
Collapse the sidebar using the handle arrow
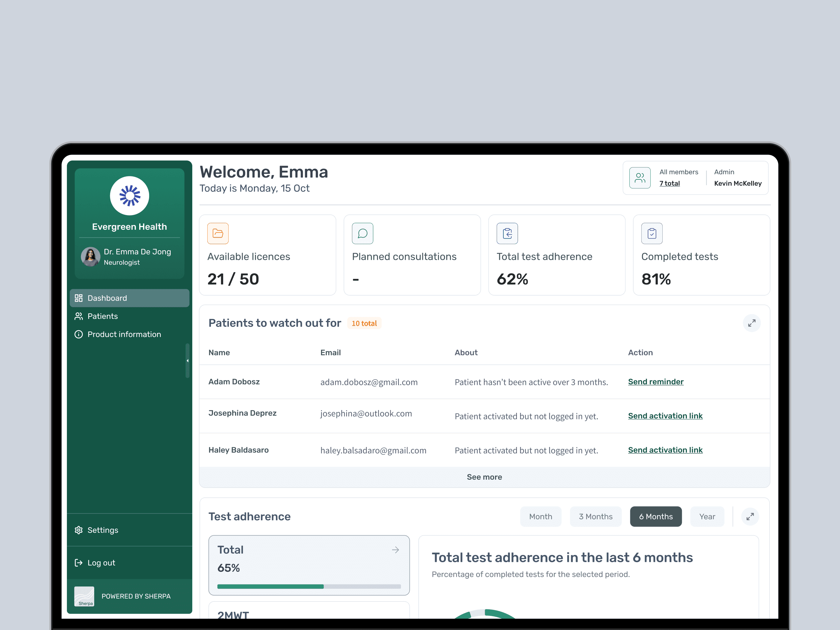[x=187, y=361]
